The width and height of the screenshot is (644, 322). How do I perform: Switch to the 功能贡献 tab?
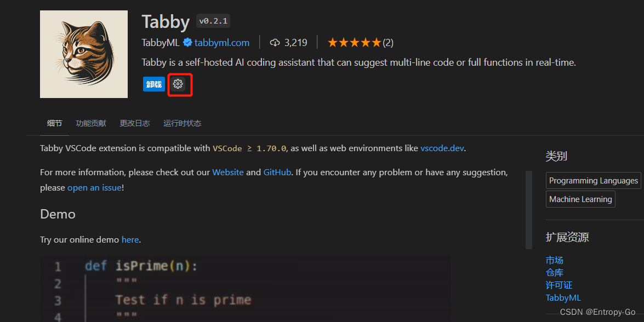[x=90, y=123]
